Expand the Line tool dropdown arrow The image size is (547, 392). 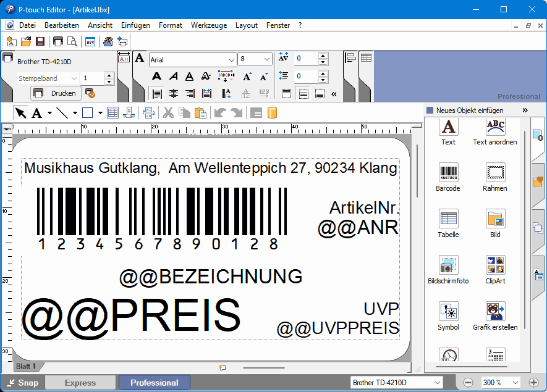(75, 113)
